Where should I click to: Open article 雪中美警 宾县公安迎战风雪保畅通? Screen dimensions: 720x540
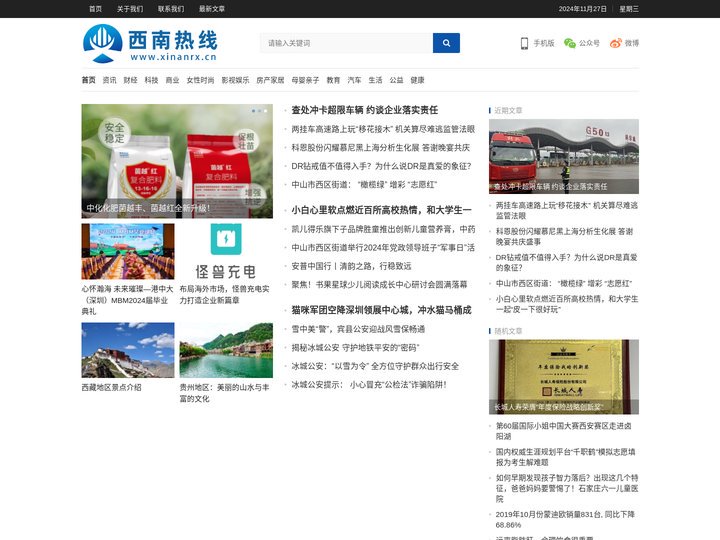[x=358, y=329]
